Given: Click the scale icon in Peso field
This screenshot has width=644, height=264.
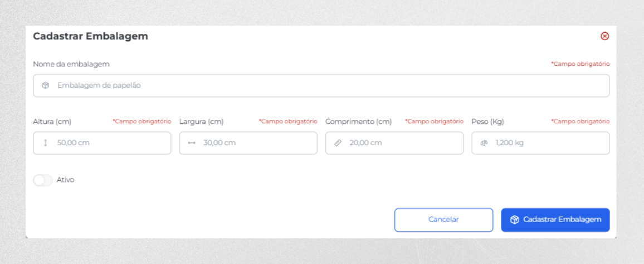Looking at the screenshot, I should coord(484,143).
